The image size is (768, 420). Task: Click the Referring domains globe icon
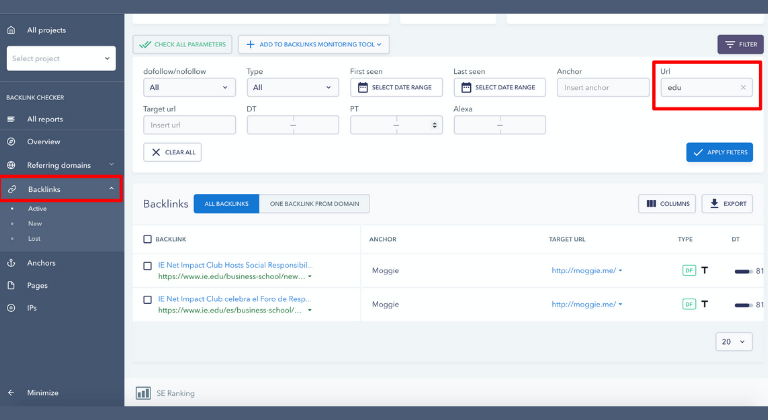point(11,165)
